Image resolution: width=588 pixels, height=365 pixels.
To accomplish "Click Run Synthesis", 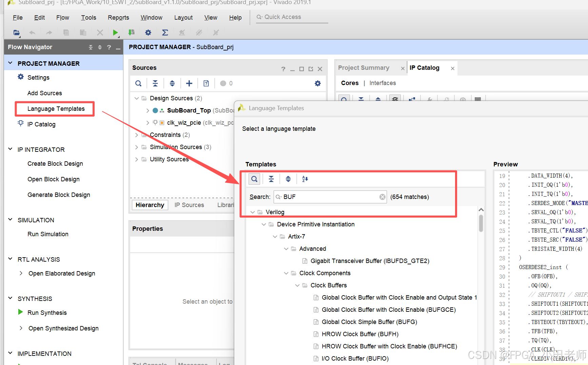I will 47,313.
